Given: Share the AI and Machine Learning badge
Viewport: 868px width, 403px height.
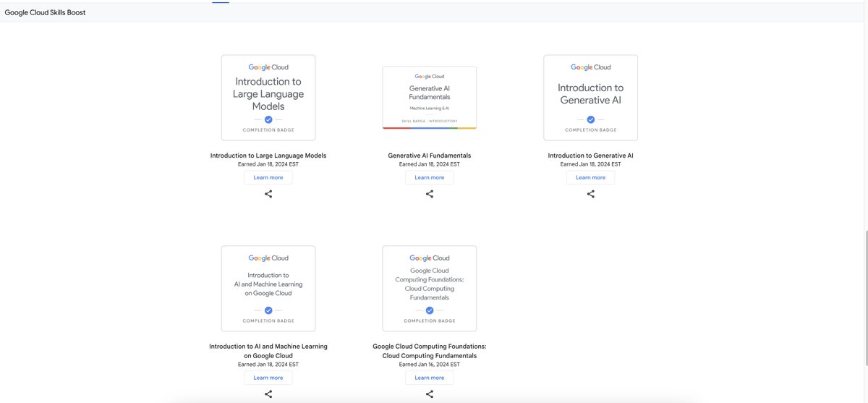Looking at the screenshot, I should (268, 394).
